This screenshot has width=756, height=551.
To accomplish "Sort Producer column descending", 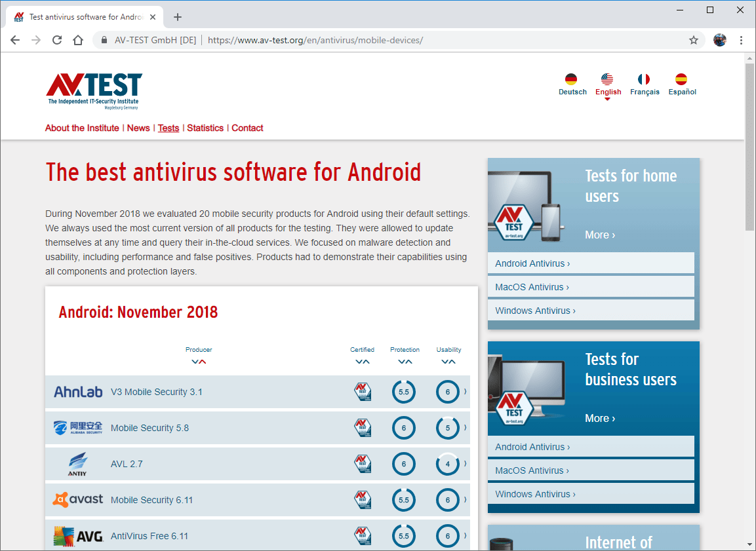I will pyautogui.click(x=195, y=362).
